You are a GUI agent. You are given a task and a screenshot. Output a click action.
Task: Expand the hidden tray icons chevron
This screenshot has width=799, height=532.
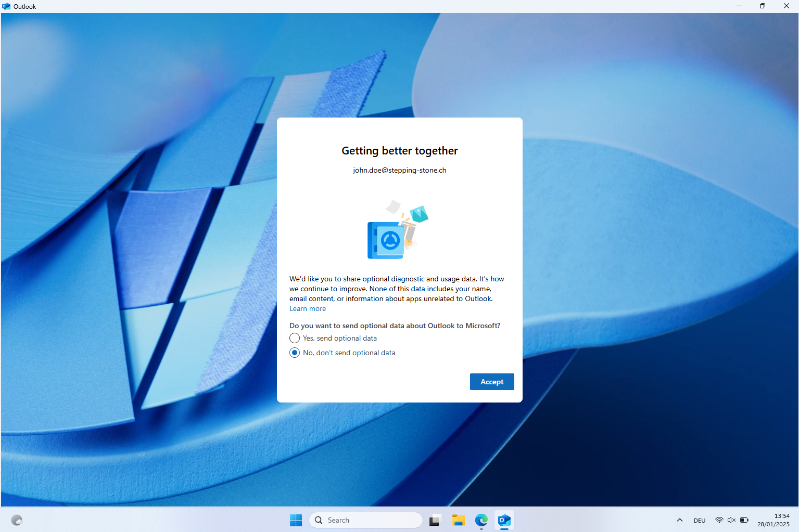tap(679, 520)
